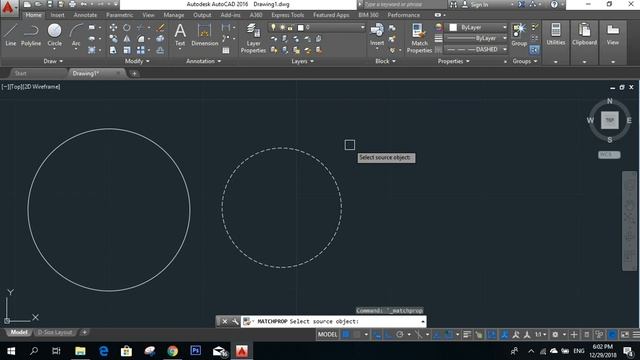Expand the Draw panel

(x=53, y=61)
